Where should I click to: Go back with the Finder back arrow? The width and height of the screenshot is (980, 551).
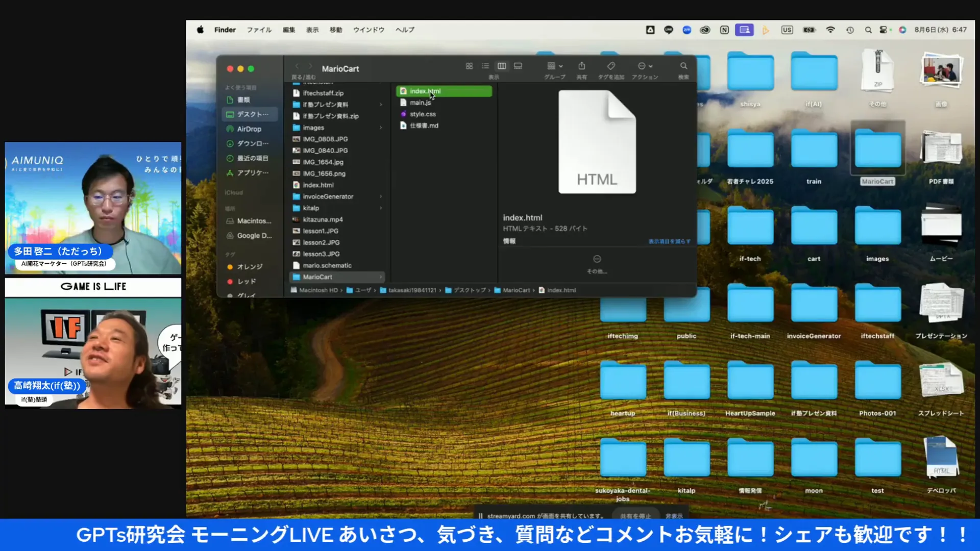297,66
